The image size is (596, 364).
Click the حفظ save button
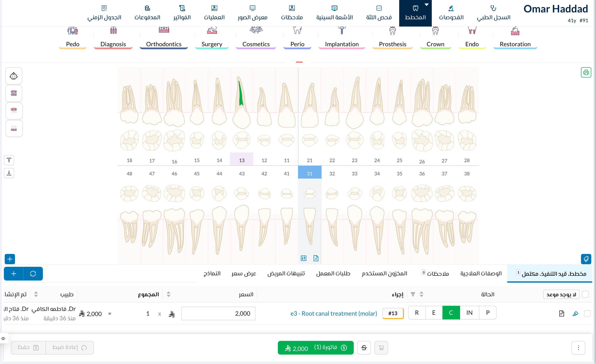pyautogui.click(x=28, y=348)
